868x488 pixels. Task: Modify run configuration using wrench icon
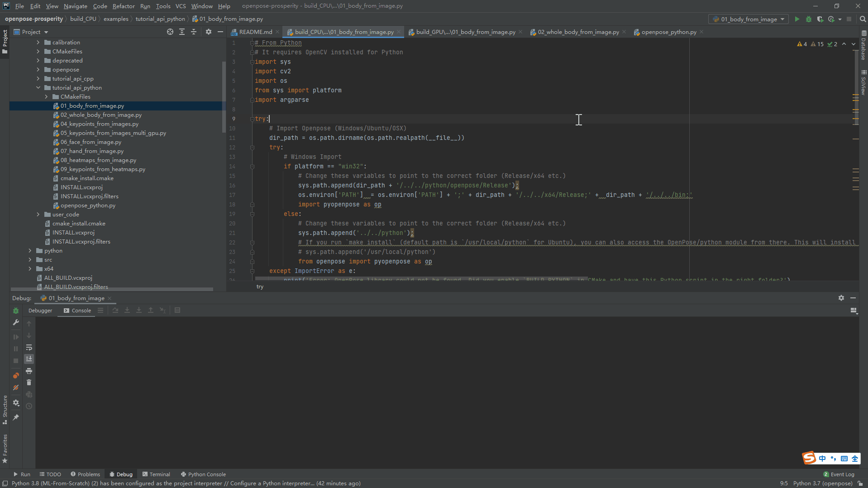(x=16, y=323)
